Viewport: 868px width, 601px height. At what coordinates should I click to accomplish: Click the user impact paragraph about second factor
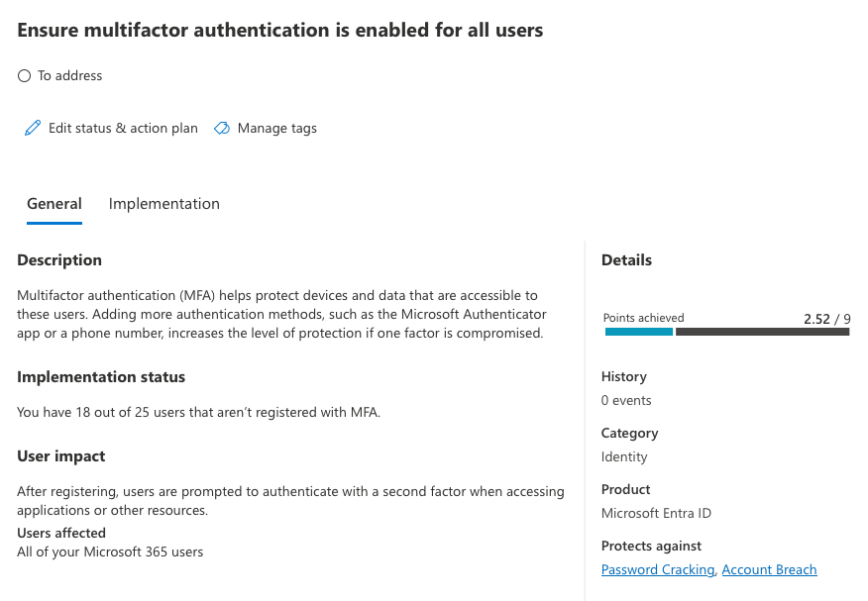pyautogui.click(x=290, y=501)
